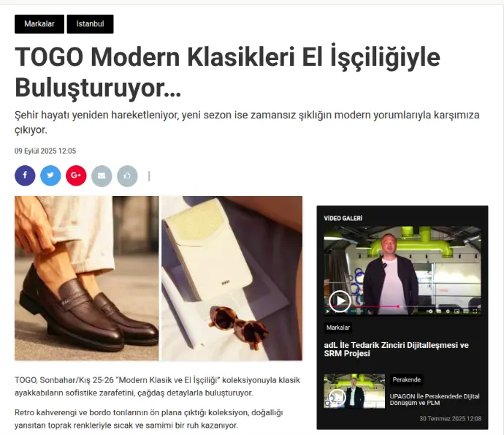Share article on Twitter
The image size is (504, 435).
coord(50,175)
